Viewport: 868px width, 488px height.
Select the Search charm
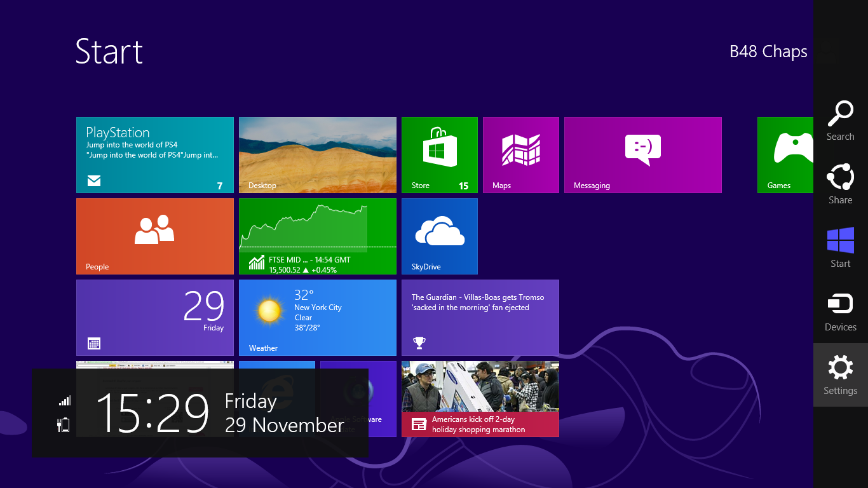pos(840,121)
